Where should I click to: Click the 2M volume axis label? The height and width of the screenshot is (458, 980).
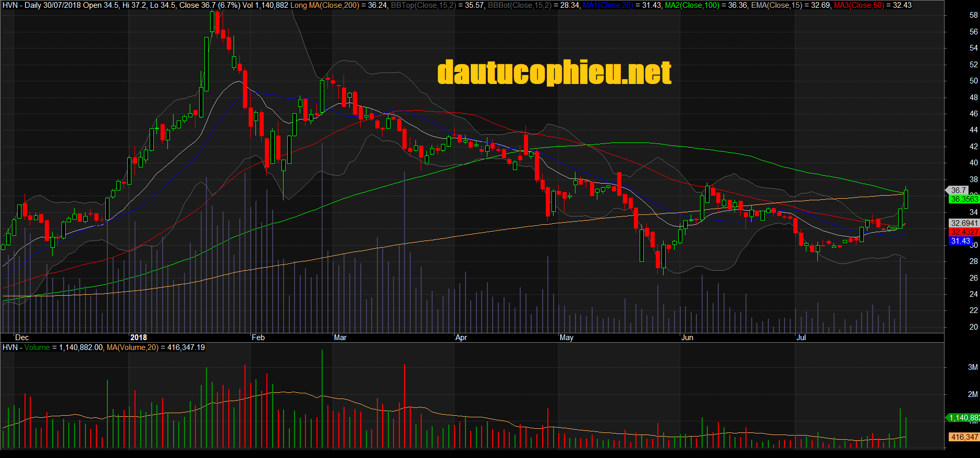[972, 394]
